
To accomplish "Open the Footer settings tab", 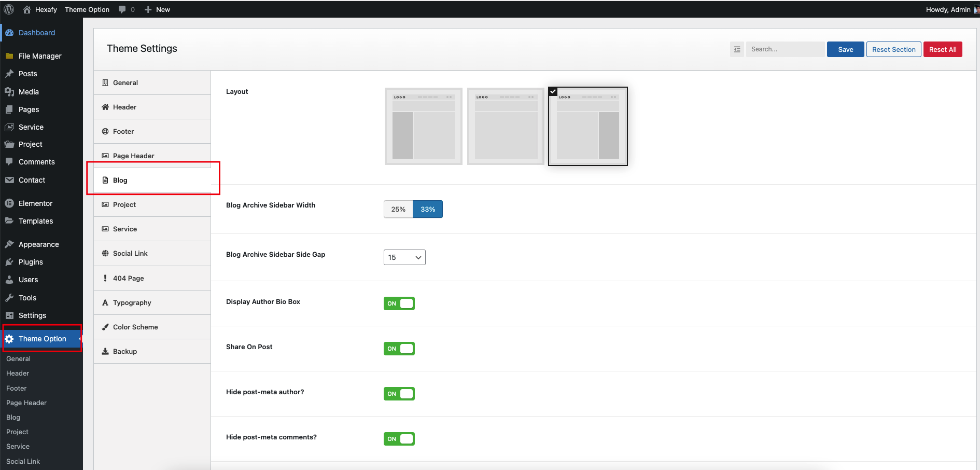I will [152, 131].
